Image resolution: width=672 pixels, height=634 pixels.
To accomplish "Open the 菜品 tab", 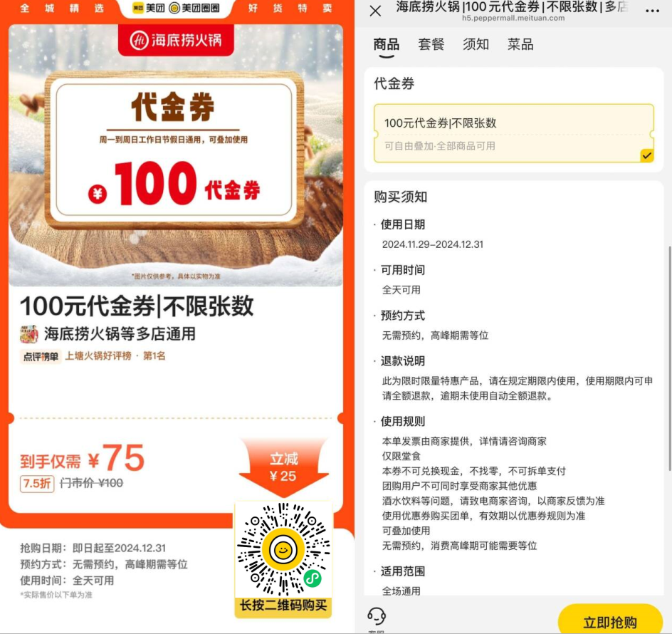I will click(520, 44).
